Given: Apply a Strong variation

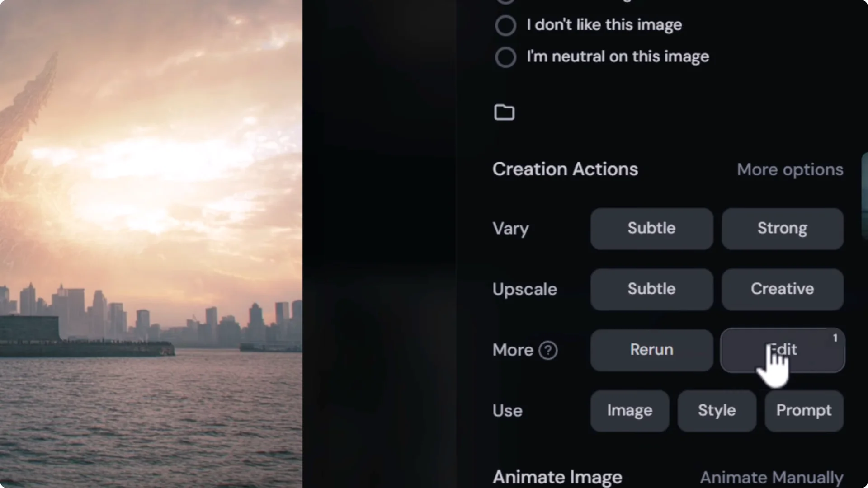Looking at the screenshot, I should tap(782, 228).
